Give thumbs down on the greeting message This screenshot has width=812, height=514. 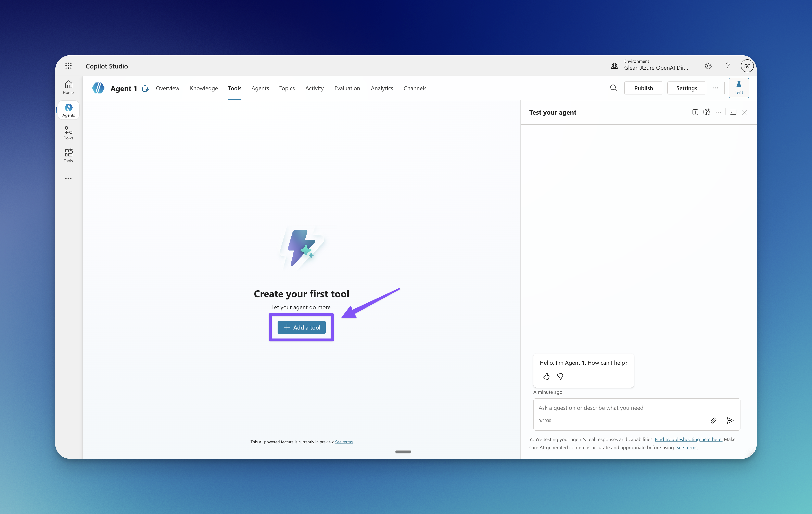click(560, 376)
